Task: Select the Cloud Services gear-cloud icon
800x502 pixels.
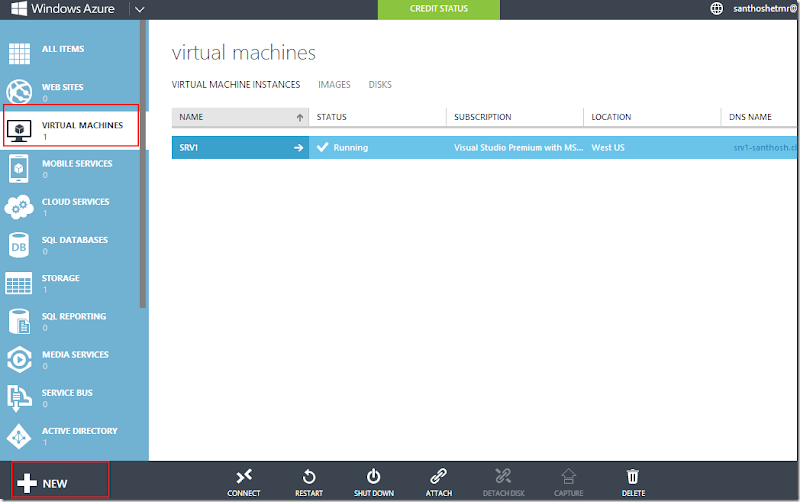Action: (x=19, y=207)
